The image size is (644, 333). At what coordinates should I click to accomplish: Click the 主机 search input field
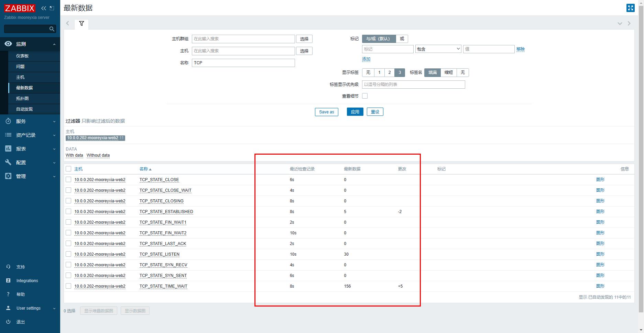[x=243, y=51]
